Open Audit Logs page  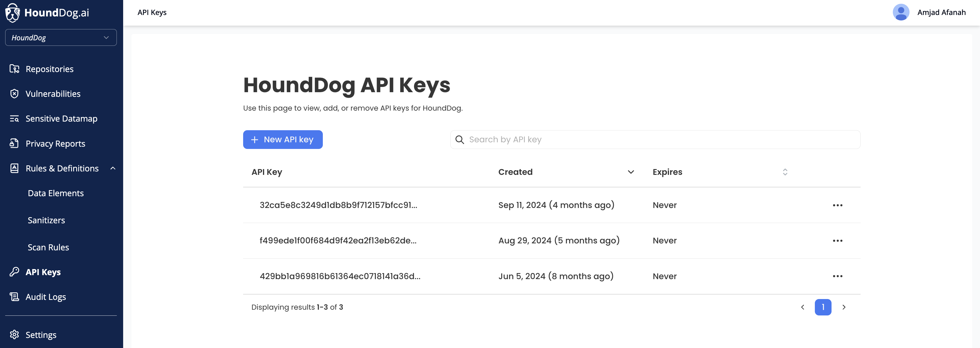46,297
